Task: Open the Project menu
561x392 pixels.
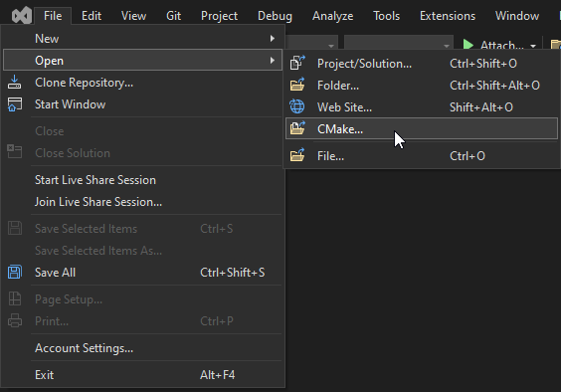Action: point(219,16)
